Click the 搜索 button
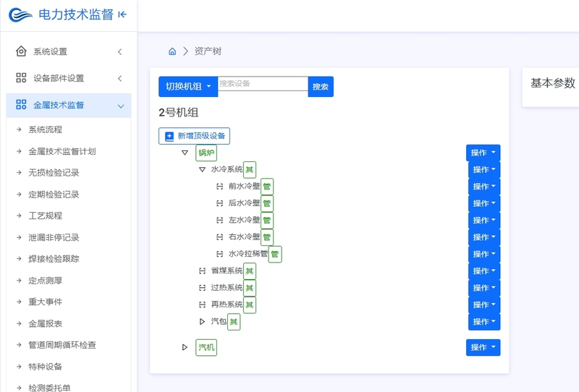Screen dimensions: 579x392 click(321, 87)
